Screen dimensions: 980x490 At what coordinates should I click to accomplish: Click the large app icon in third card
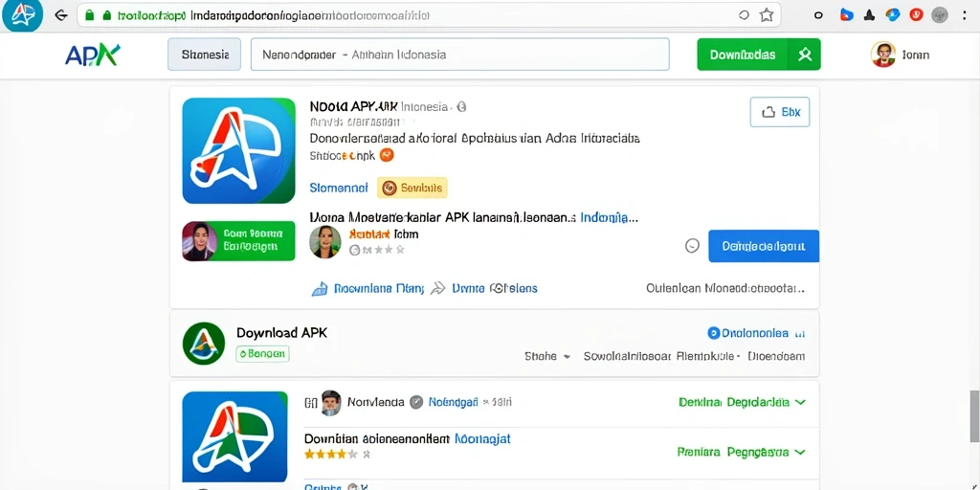(234, 436)
